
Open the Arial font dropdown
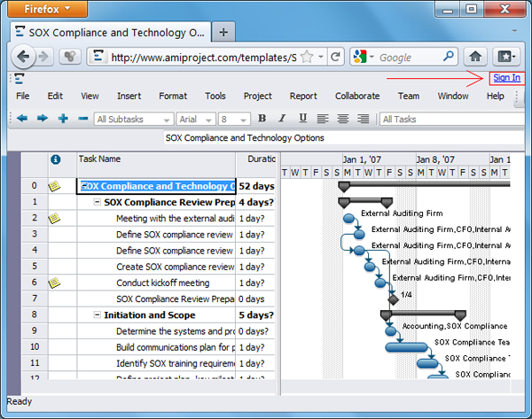point(195,119)
